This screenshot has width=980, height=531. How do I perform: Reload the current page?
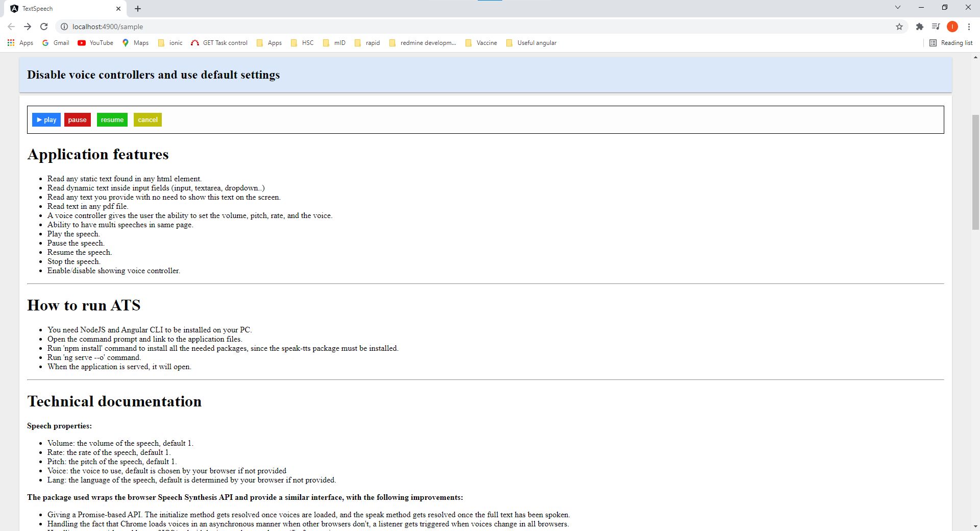[44, 27]
